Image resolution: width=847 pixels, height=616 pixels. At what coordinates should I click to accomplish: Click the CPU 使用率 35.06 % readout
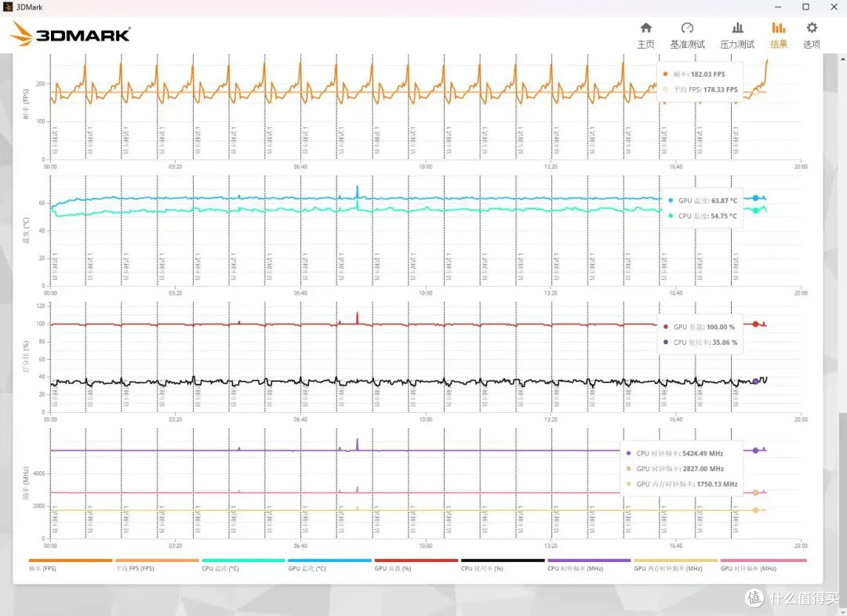click(706, 342)
